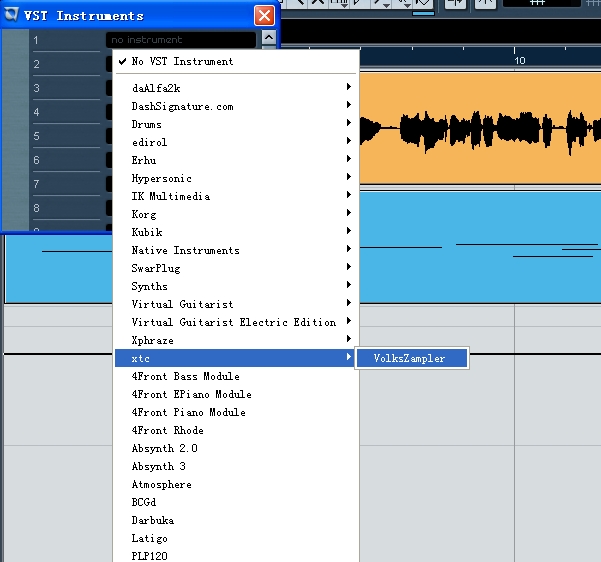The height and width of the screenshot is (562, 601).
Task: Open Virtual Guitarist Electric Edition entry
Action: (236, 322)
